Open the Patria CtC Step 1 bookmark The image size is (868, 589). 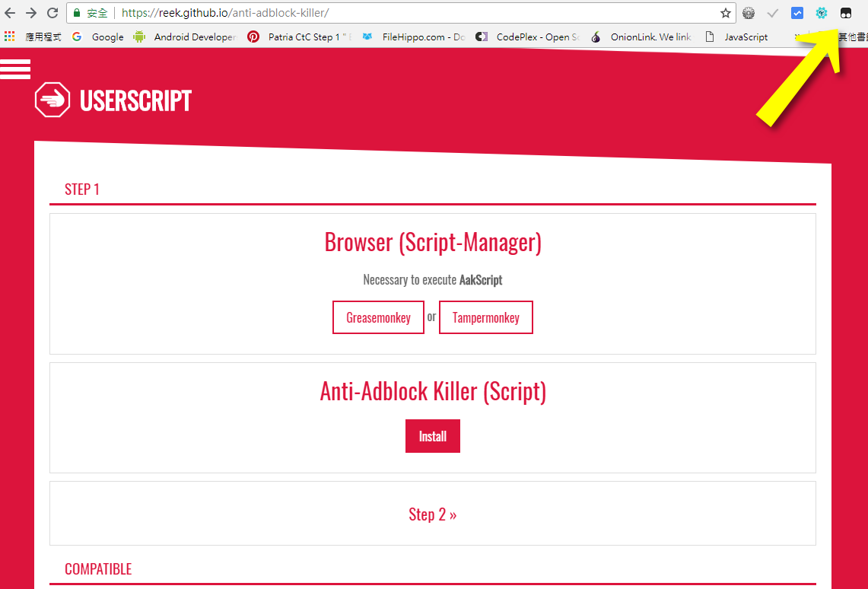click(300, 37)
